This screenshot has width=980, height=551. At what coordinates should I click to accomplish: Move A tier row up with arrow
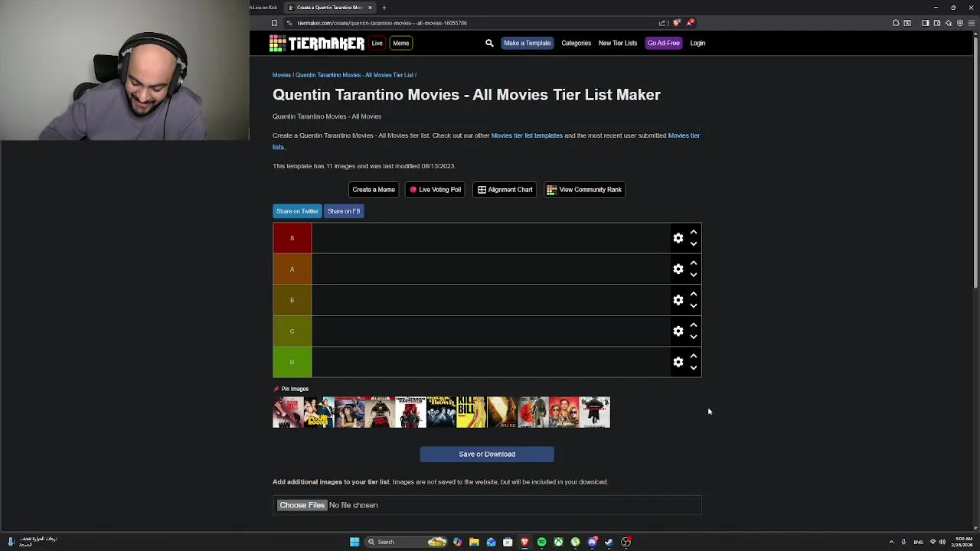pyautogui.click(x=694, y=263)
